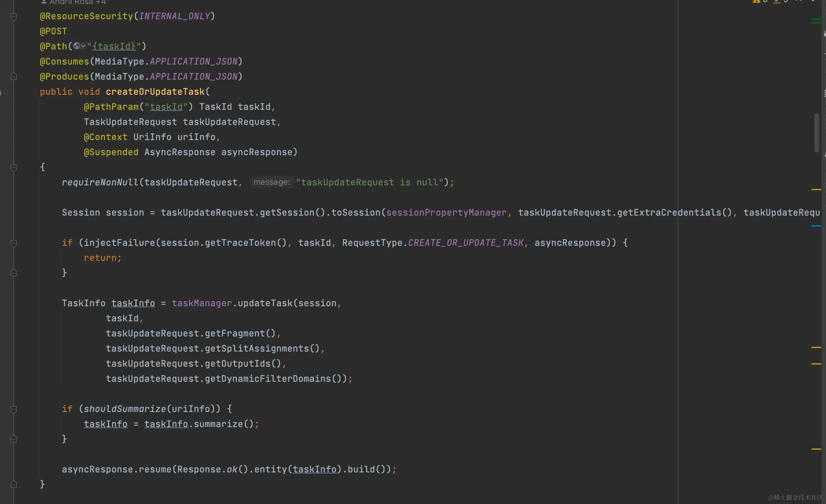Fold the shouldSummarize if block
The width and height of the screenshot is (826, 504).
(x=14, y=409)
